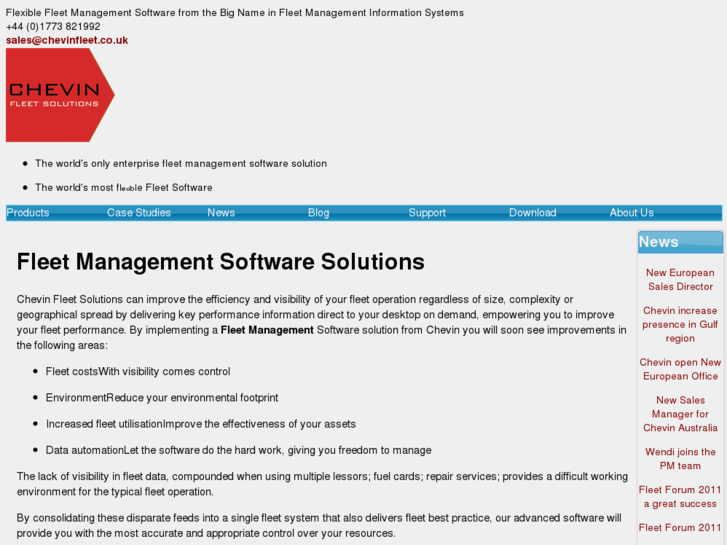Viewport: 727px width, 545px height.
Task: Click the 'Flexible Fleet Management Software' tagline
Action: point(235,13)
